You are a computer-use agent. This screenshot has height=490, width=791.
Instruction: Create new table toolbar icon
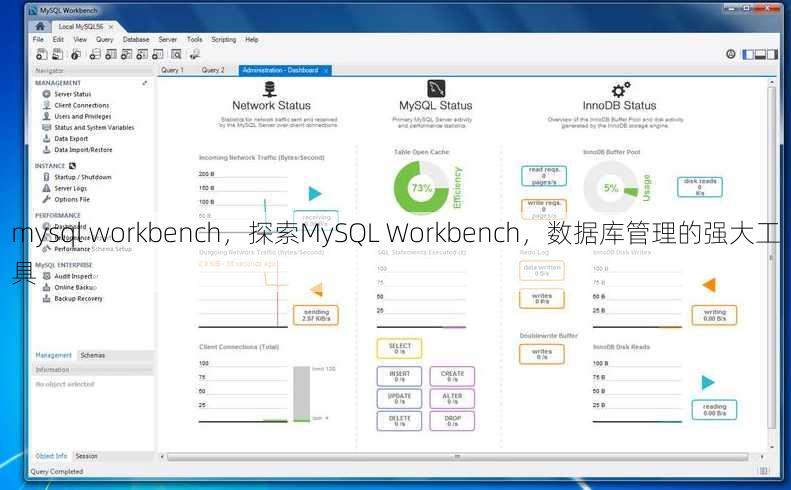[111, 54]
